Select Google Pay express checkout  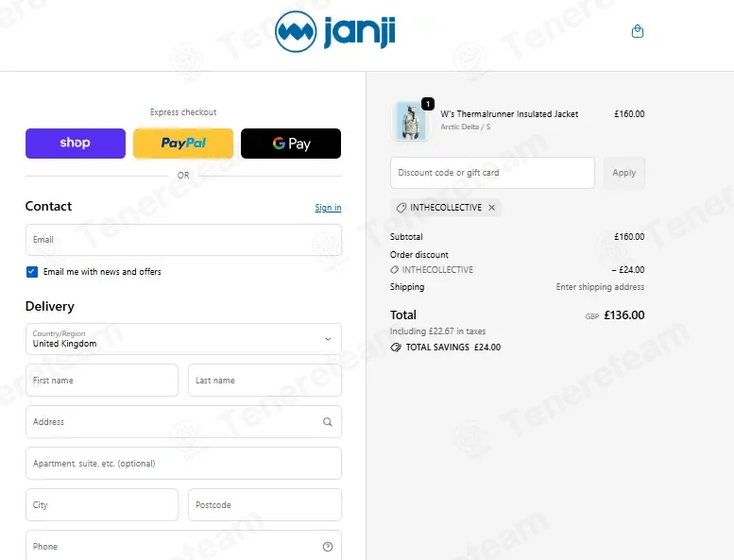(x=291, y=144)
